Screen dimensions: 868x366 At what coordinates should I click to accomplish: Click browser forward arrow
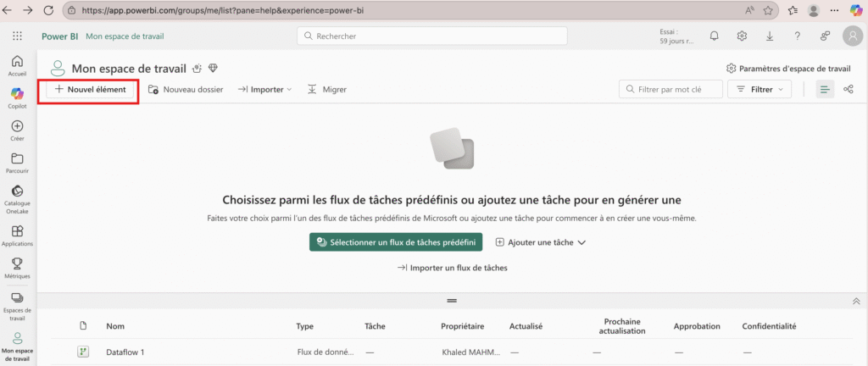coord(28,10)
